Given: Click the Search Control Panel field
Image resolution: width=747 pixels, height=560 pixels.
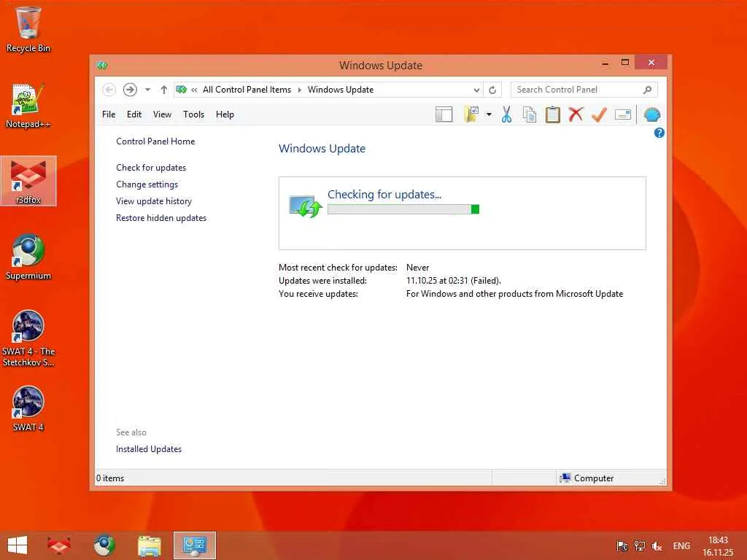Looking at the screenshot, I should point(584,90).
